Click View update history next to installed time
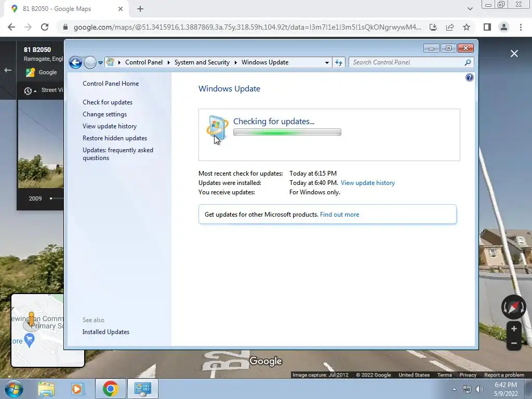 pos(368,183)
